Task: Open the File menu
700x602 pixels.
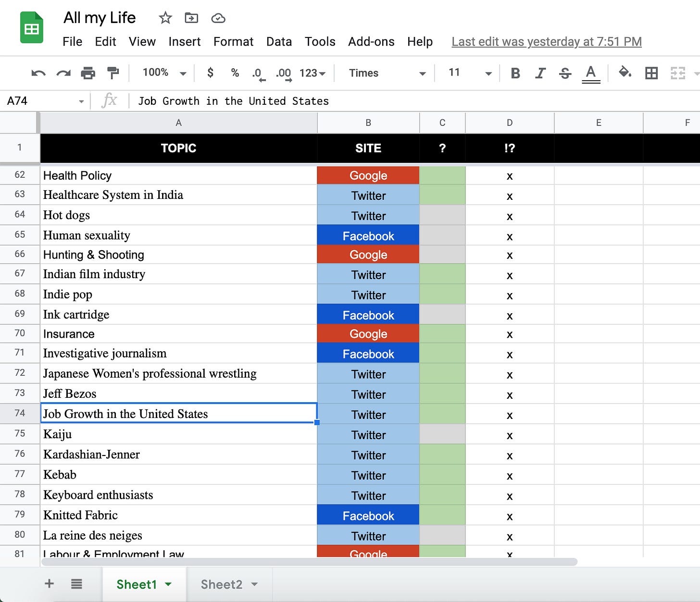Action: coord(72,42)
